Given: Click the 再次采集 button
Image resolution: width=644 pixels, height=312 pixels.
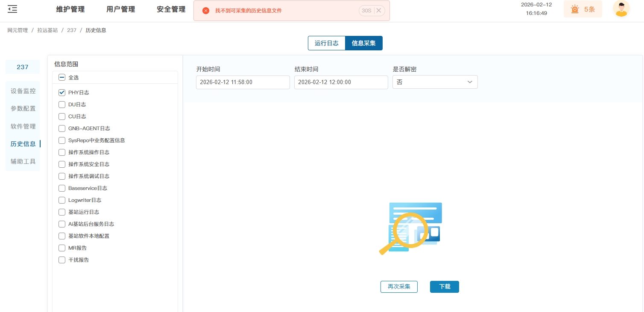Looking at the screenshot, I should [x=399, y=287].
